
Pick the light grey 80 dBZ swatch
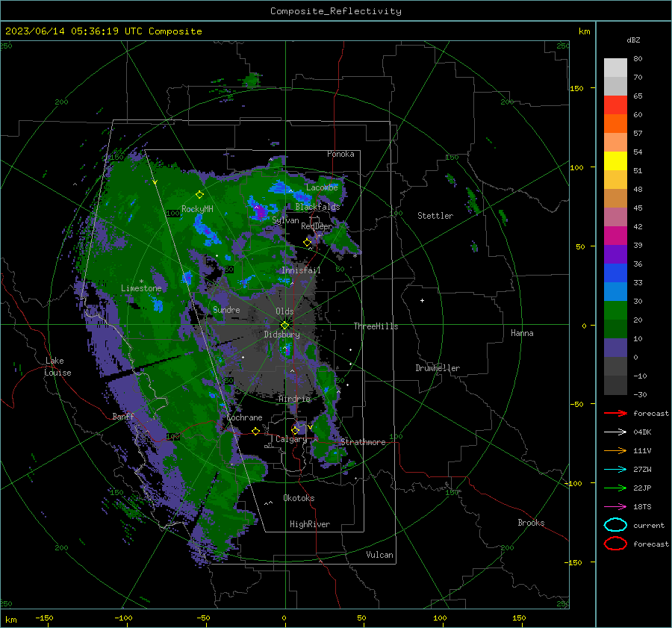click(x=615, y=67)
